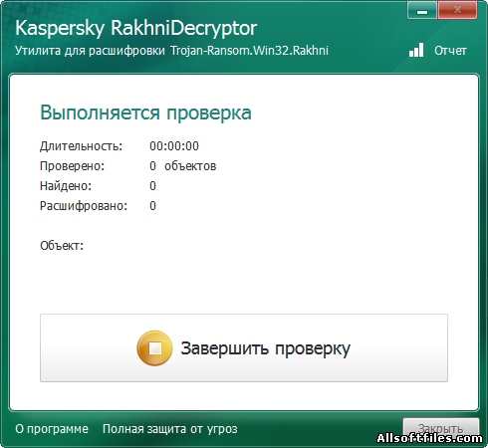This screenshot has height=448, width=488.
Task: Click the Расшифровано label
Action: pyautogui.click(x=84, y=206)
